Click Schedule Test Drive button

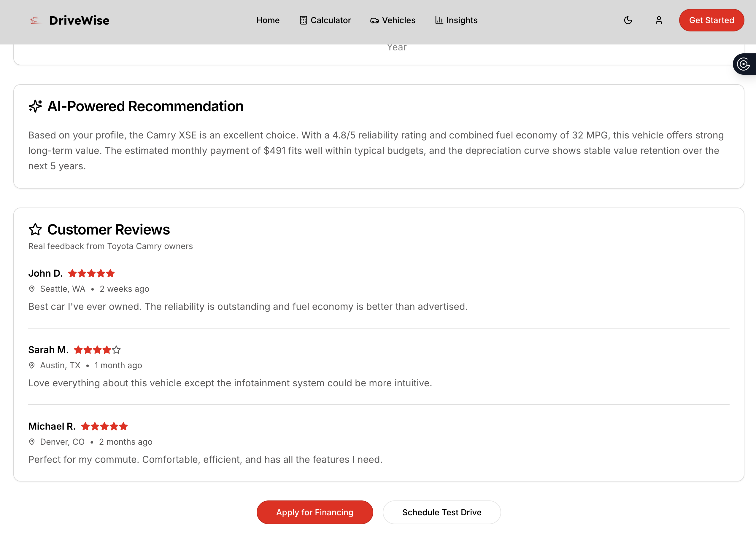441,512
